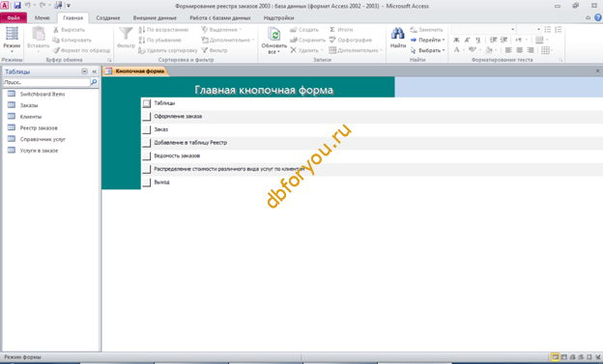Screen dimensions: 603x364
Task: Click the Поиск search field
Action: (x=46, y=82)
